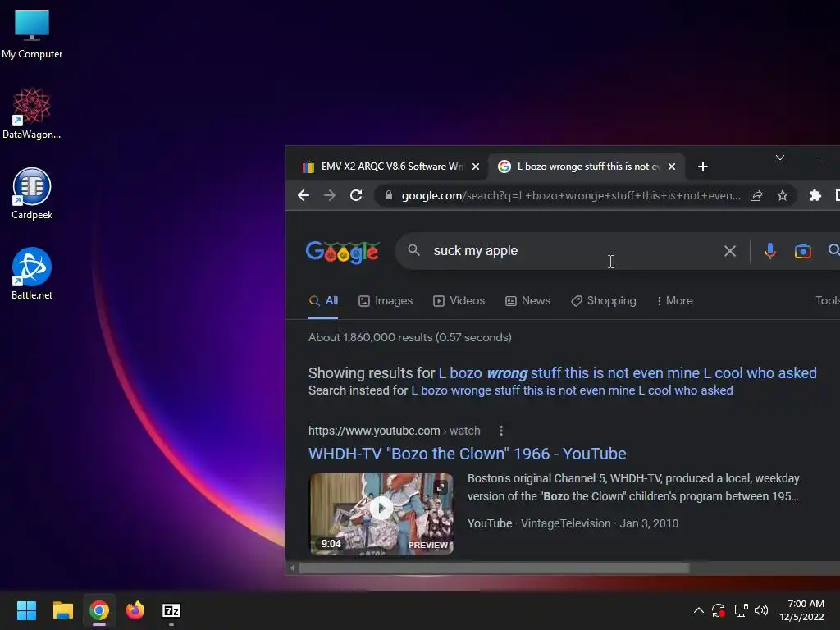Open the youtube.com watch URL line

[x=395, y=431]
